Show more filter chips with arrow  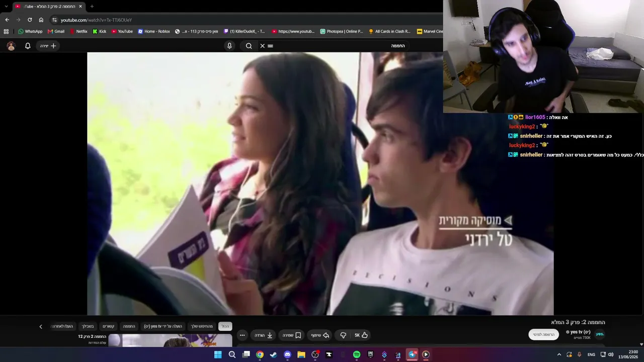41,326
